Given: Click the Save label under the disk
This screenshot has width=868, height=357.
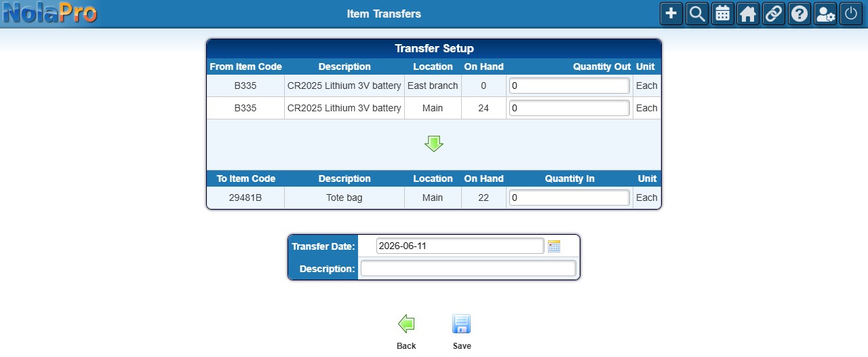Looking at the screenshot, I should tap(462, 346).
